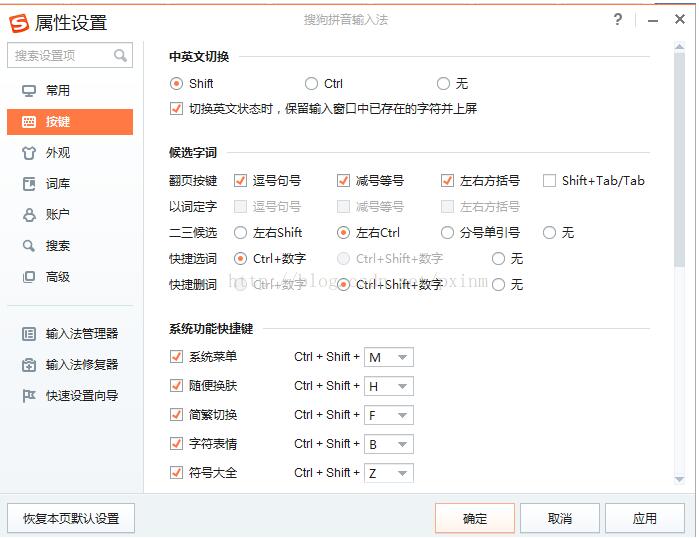The image size is (699, 538).
Task: Toggle 翻页按键 减号等号 checkbox
Action: click(x=343, y=181)
